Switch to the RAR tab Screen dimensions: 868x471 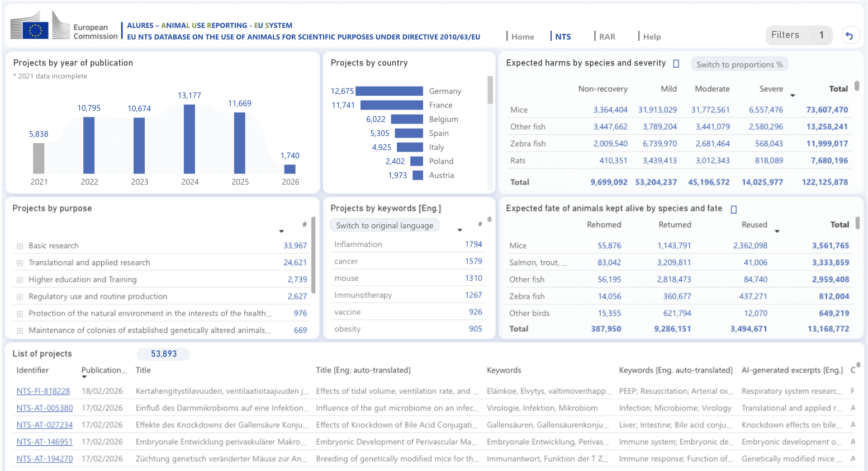point(606,37)
